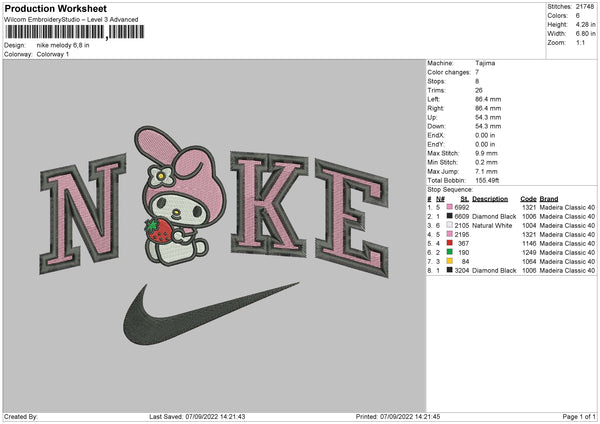Click the "Colorway 1" value
This screenshot has height=424, width=600.
coord(53,54)
